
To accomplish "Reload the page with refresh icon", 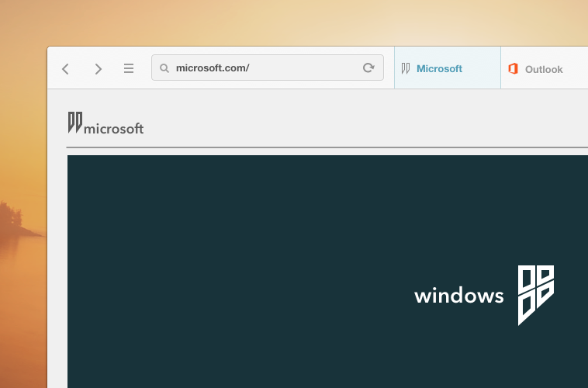I will pos(368,68).
